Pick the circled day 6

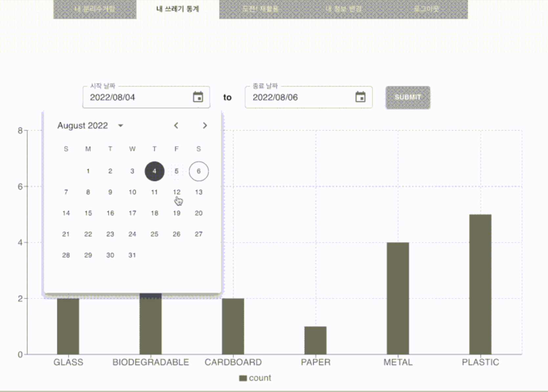click(x=199, y=171)
